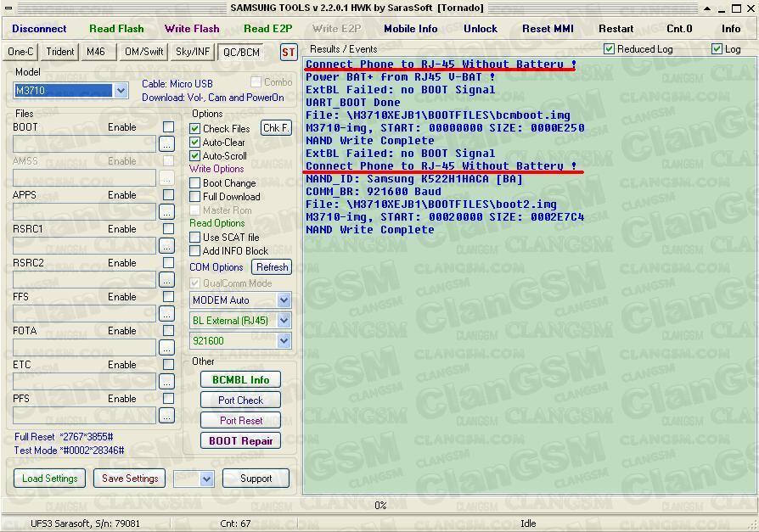
Task: Enable the RSRC1 file checkbox
Action: pyautogui.click(x=168, y=228)
